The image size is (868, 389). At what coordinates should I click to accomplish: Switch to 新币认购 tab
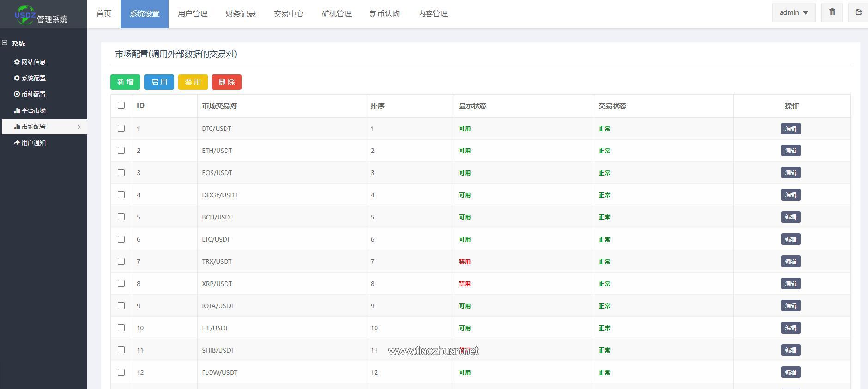tap(385, 14)
